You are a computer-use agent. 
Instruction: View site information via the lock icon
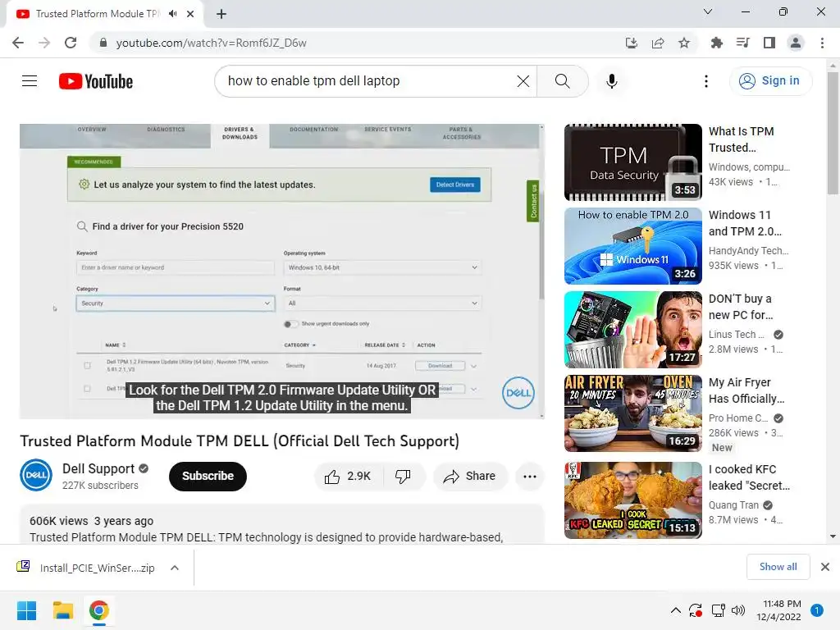(103, 43)
